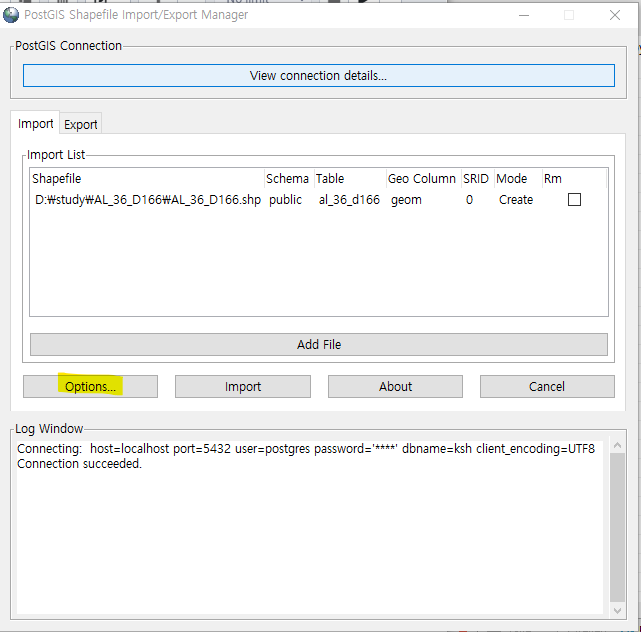
Task: Click the PostGIS globe title bar icon
Action: (x=11, y=15)
